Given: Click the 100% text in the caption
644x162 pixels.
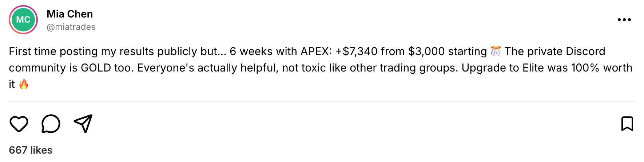Looking at the screenshot, I should tap(585, 68).
